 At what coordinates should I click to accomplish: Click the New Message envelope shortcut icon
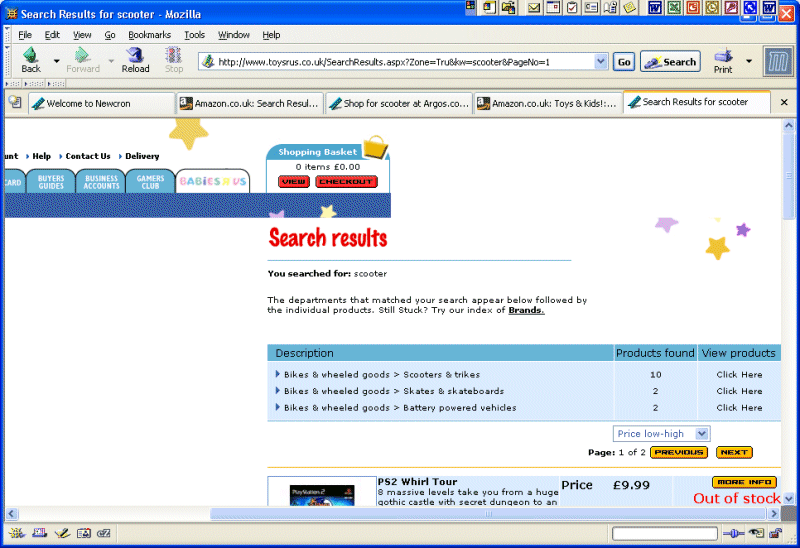pyautogui.click(x=534, y=7)
